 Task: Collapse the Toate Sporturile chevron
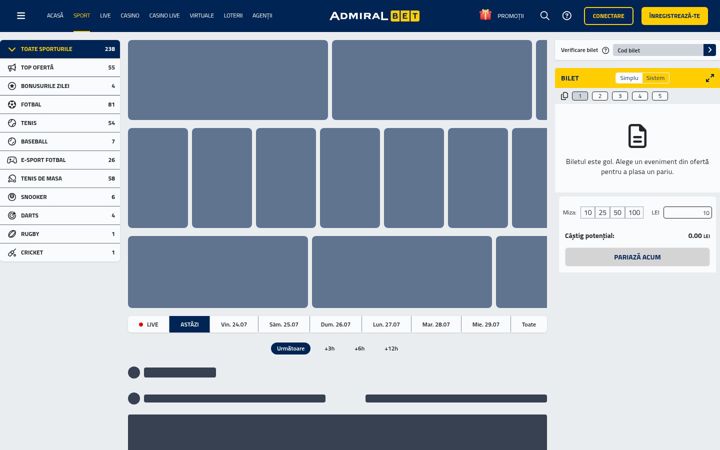pyautogui.click(x=12, y=49)
